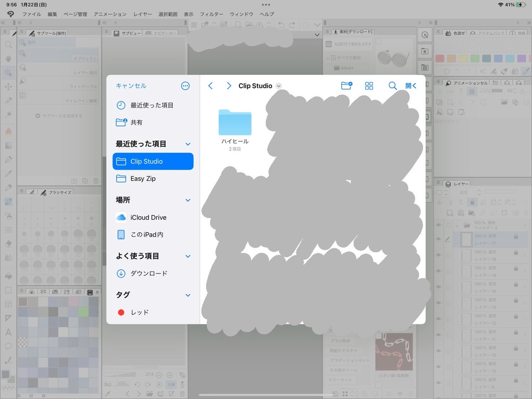Go forward in the file picker

(x=229, y=86)
